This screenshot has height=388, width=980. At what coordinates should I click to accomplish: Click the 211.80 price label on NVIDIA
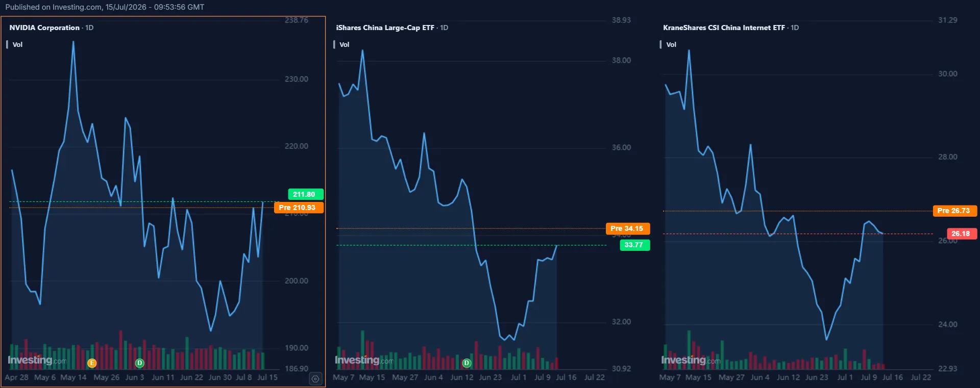click(305, 194)
